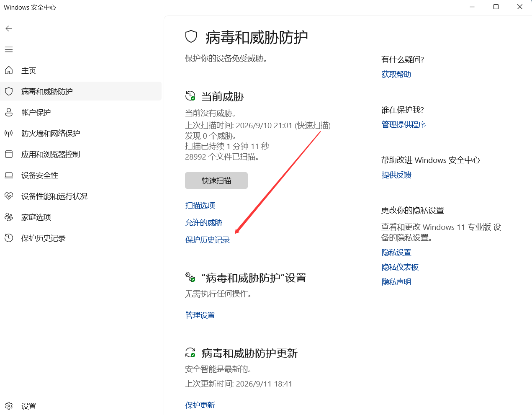
Task: Click the text 28992 个文件已扫描。
Action: (223, 157)
